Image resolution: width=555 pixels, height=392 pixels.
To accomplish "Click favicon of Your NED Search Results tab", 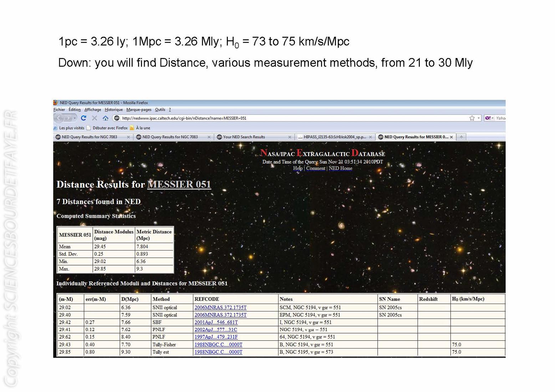I will click(x=219, y=137).
